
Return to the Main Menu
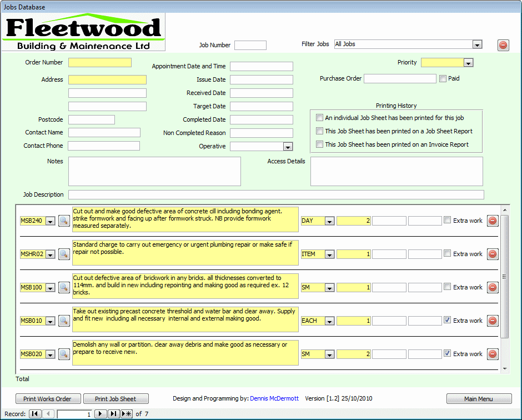point(479,399)
